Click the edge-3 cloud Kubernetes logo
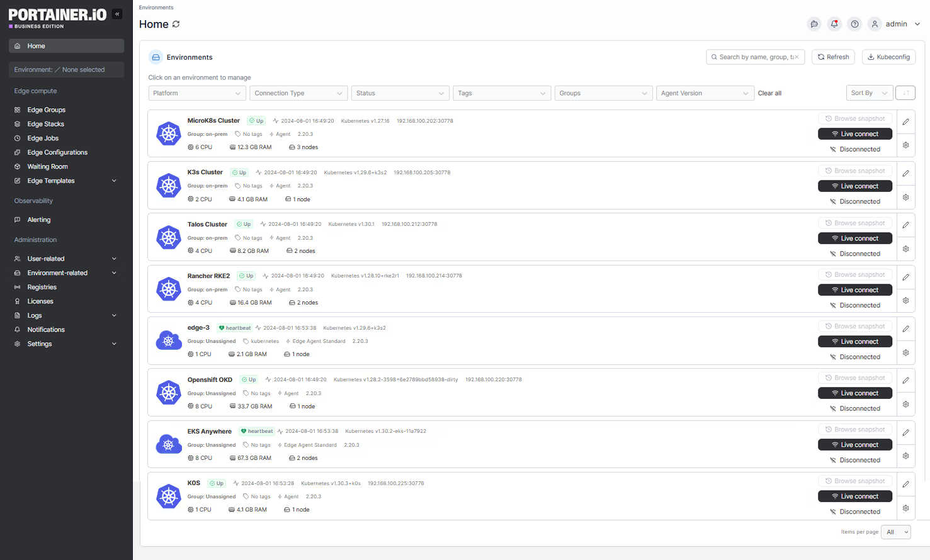 point(169,340)
